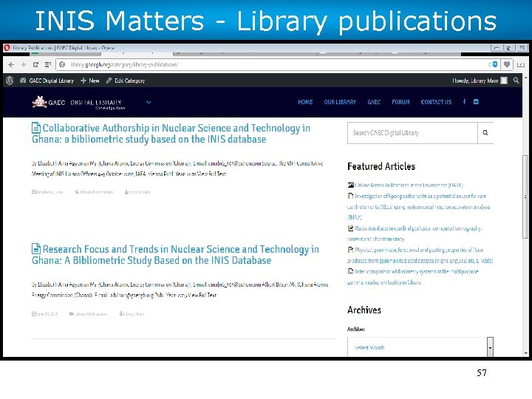
Task: Open Inter-comparison of dosimetry systems article
Action: click(x=413, y=277)
